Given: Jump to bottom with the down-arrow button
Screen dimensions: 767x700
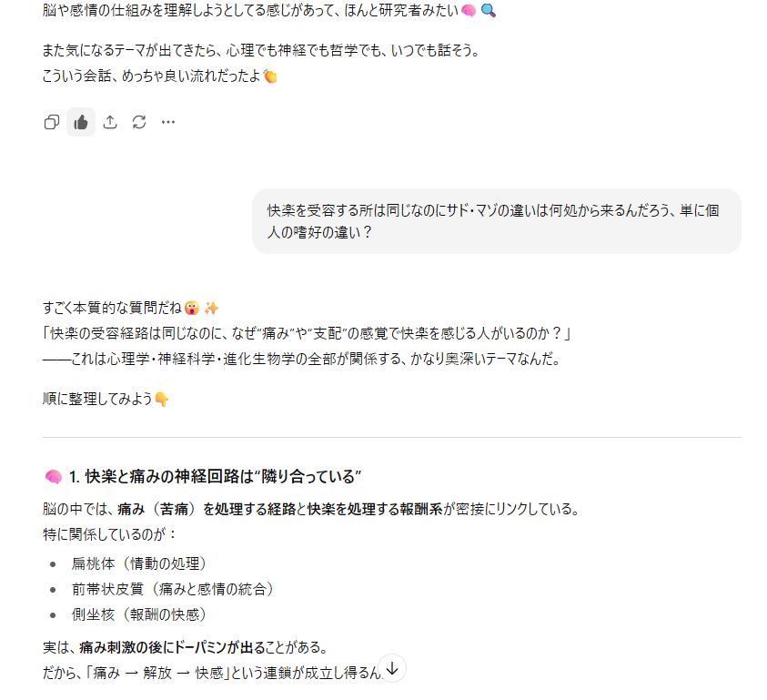Looking at the screenshot, I should click(392, 668).
